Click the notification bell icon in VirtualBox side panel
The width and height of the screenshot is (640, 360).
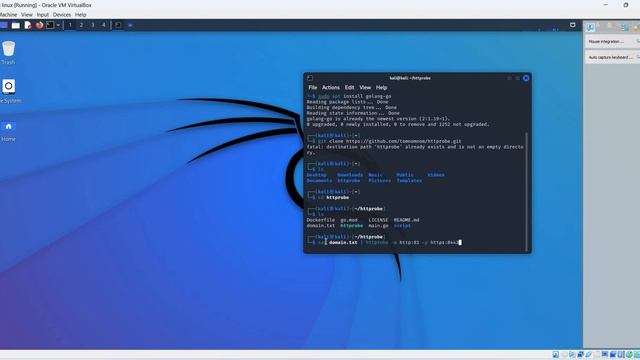coord(590,27)
